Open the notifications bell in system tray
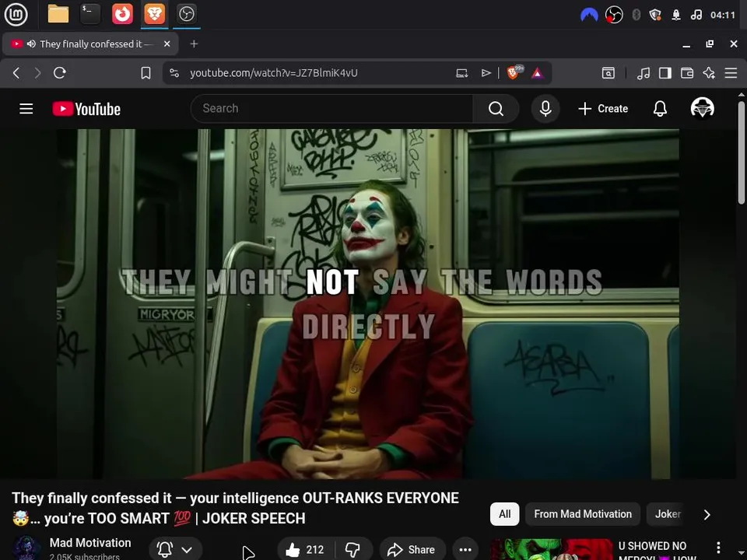This screenshot has width=747, height=560. click(676, 15)
